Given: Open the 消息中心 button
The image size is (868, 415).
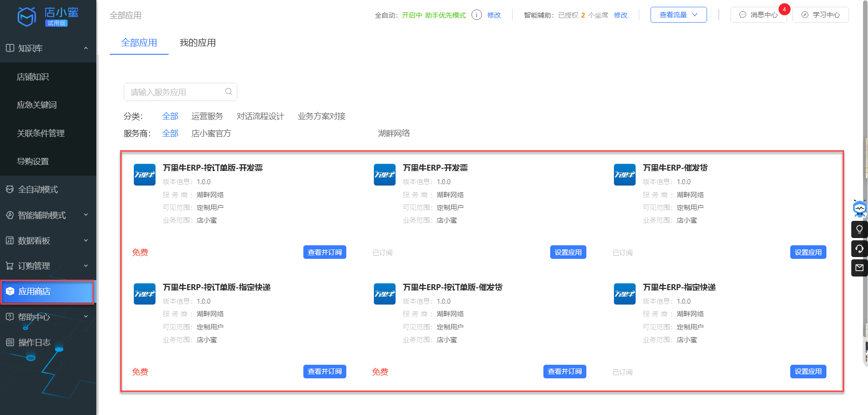Looking at the screenshot, I should pyautogui.click(x=759, y=15).
